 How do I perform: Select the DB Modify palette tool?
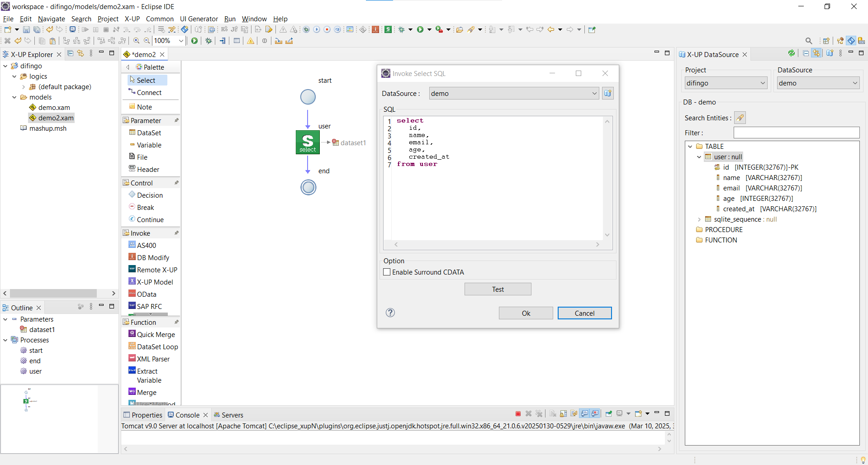[153, 257]
